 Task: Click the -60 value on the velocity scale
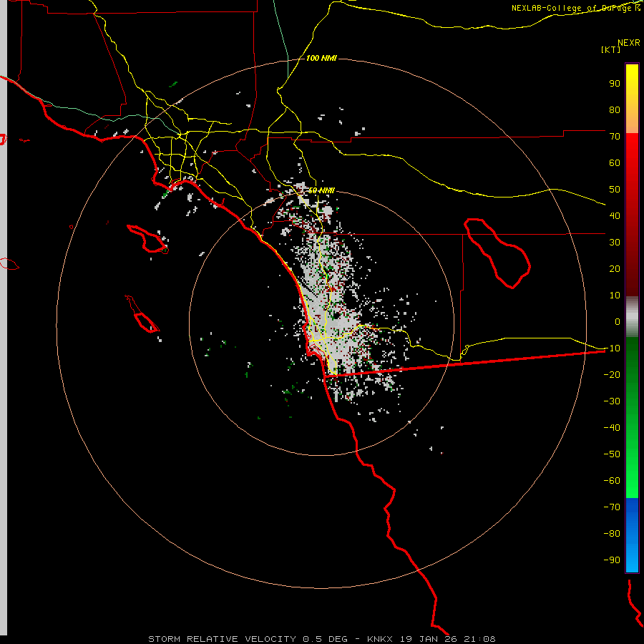[x=612, y=481]
